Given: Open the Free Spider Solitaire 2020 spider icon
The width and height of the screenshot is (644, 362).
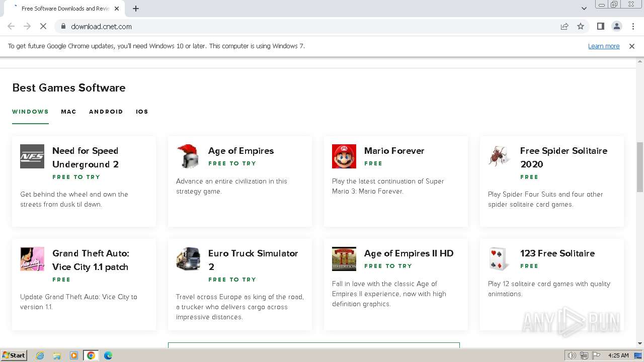Looking at the screenshot, I should pyautogui.click(x=500, y=156).
